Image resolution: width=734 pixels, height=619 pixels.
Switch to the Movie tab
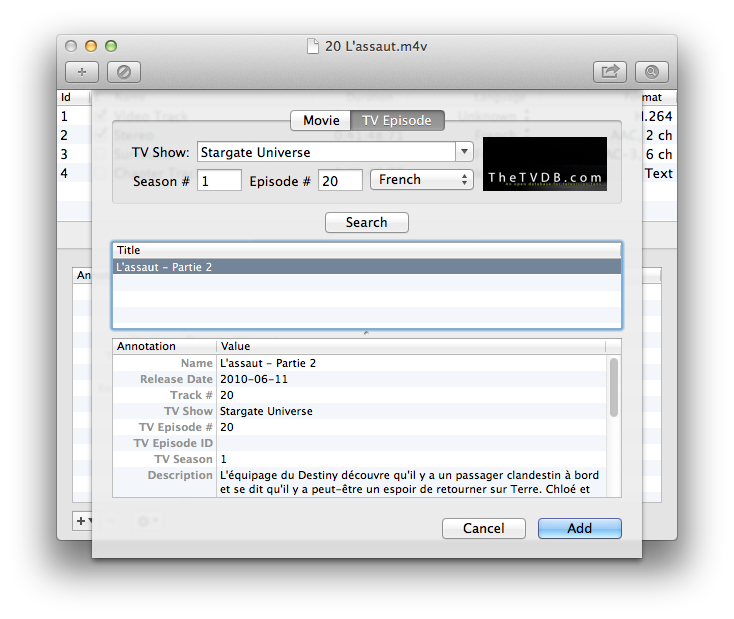tap(321, 120)
